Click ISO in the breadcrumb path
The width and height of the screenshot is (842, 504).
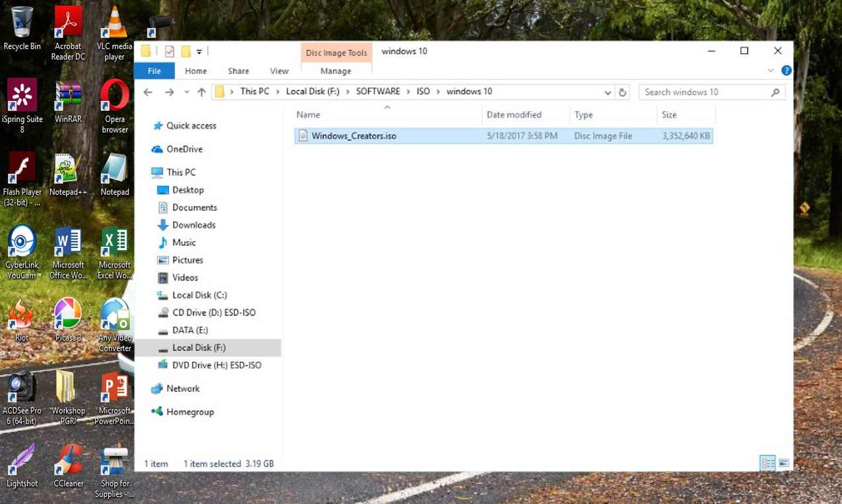tap(423, 92)
